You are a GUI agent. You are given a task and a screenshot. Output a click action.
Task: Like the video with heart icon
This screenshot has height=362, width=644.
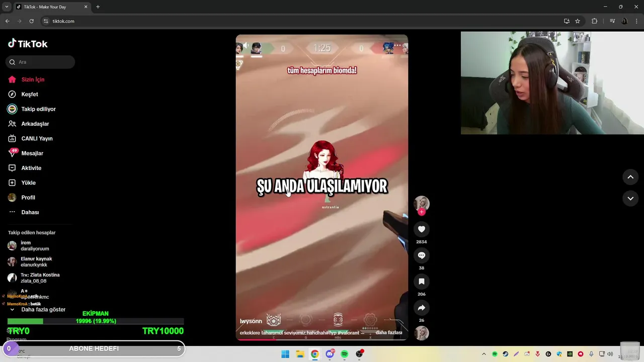click(422, 229)
